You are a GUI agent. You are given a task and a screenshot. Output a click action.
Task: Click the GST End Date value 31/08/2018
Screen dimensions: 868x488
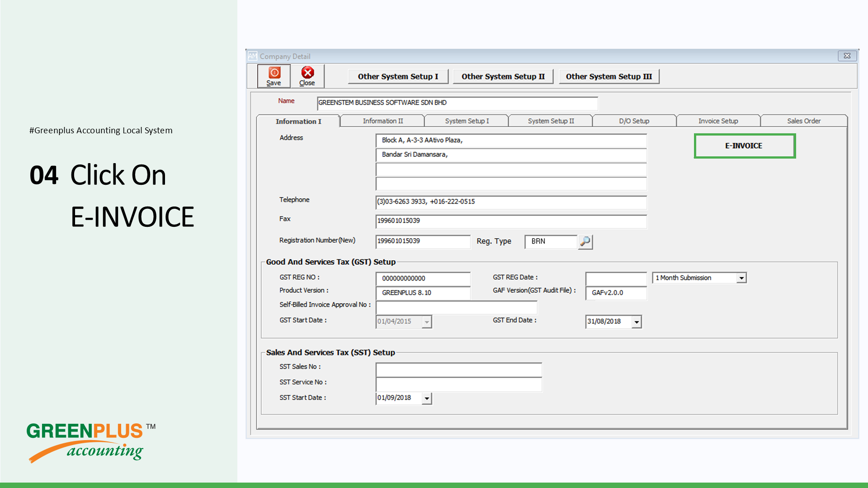pos(604,322)
